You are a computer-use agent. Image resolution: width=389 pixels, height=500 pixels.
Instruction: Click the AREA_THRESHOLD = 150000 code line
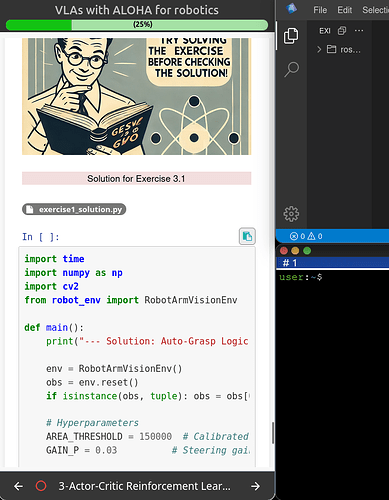click(x=109, y=436)
